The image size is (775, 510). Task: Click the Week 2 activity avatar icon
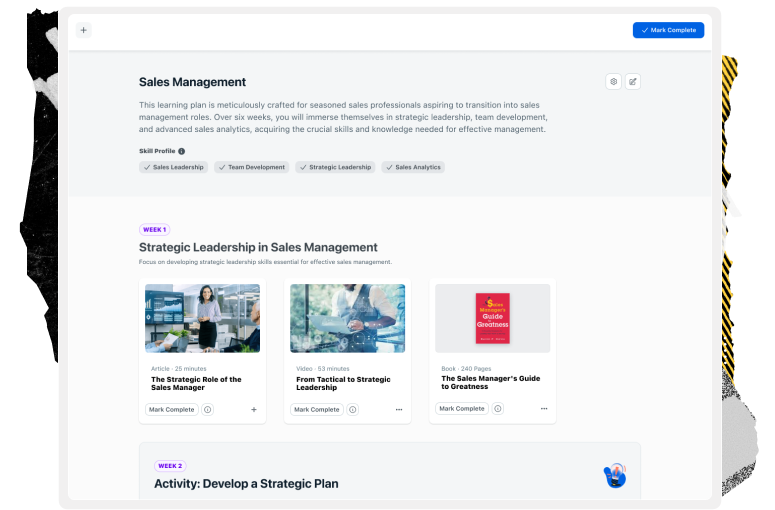point(615,475)
